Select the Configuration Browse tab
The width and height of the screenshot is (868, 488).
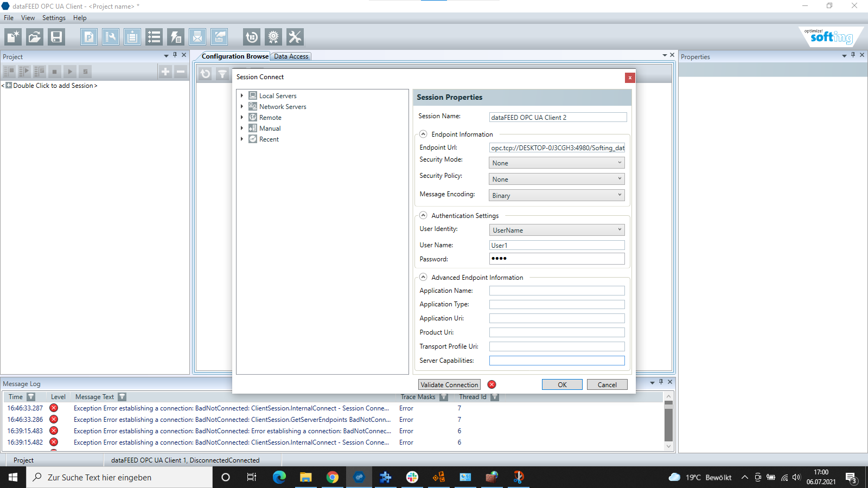pos(235,56)
